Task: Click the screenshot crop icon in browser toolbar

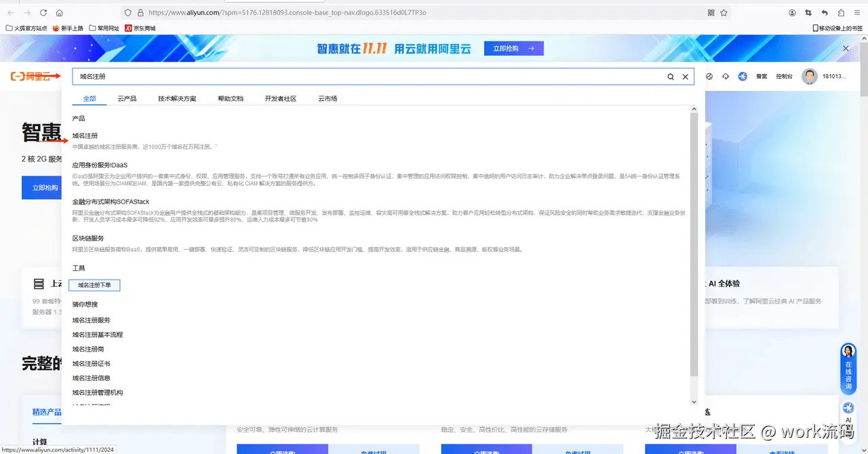Action: (808, 12)
